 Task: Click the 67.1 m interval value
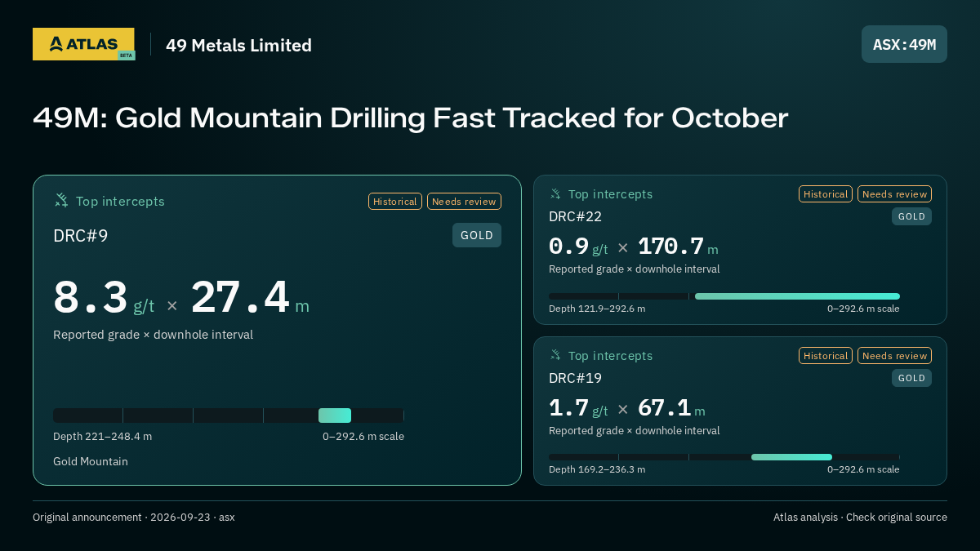[x=671, y=408]
